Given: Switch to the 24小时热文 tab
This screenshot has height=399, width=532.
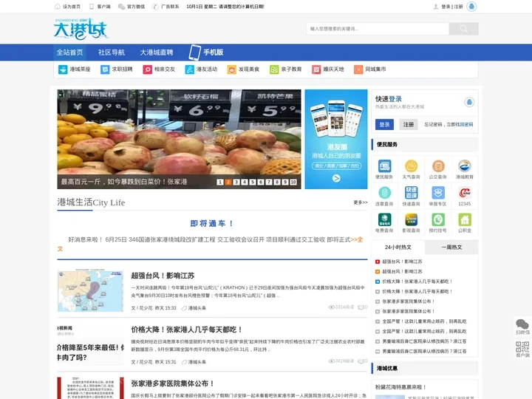Looking at the screenshot, I should point(398,247).
